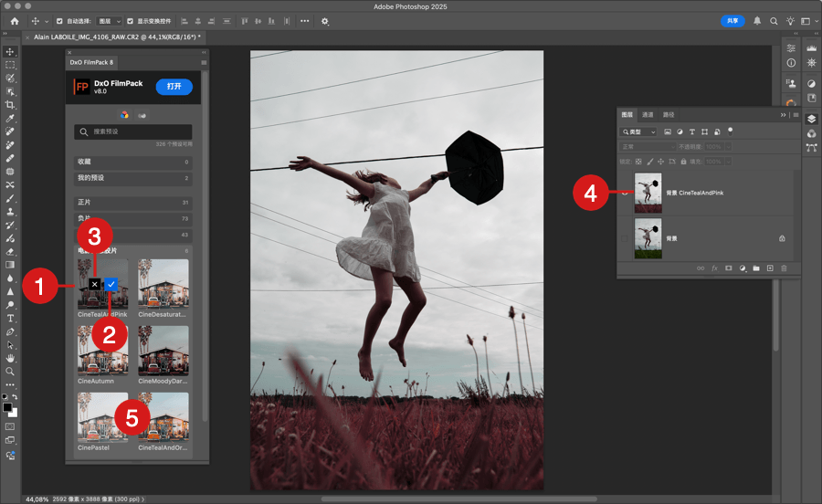Viewport: 822px width, 504px height.
Task: Click the blue 打开 button in FilmPack
Action: [174, 87]
